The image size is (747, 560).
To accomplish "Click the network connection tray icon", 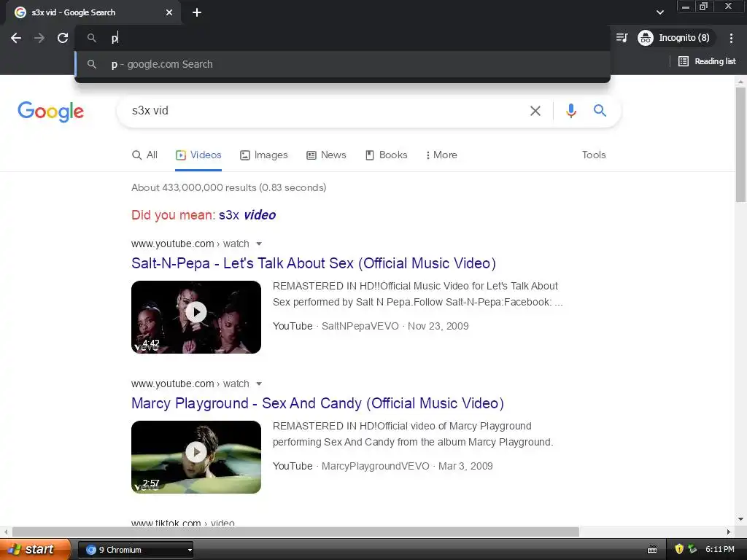I will coord(692,550).
